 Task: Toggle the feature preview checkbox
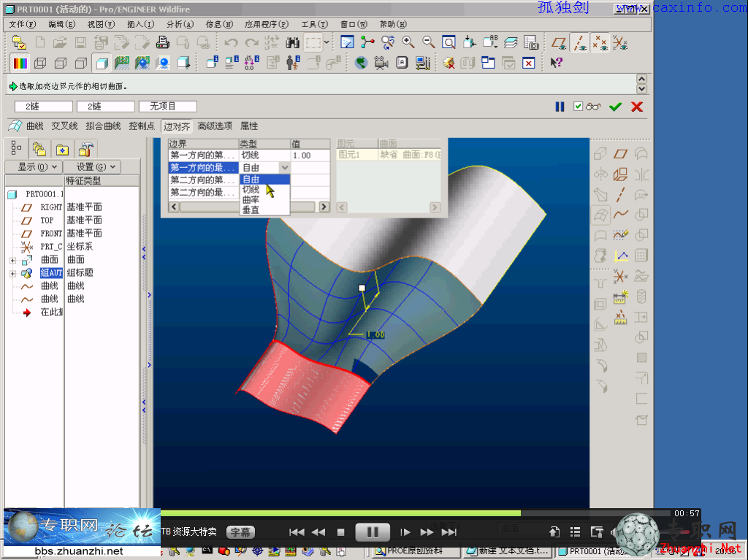(578, 107)
